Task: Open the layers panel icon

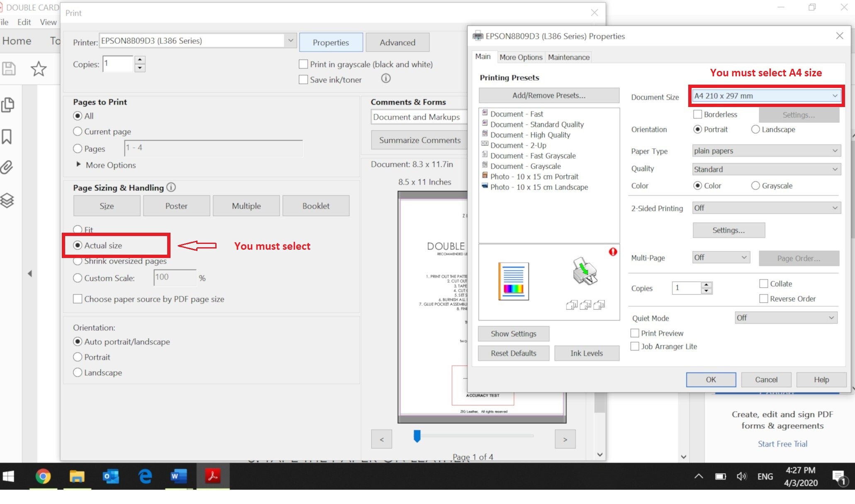Action: coord(7,200)
